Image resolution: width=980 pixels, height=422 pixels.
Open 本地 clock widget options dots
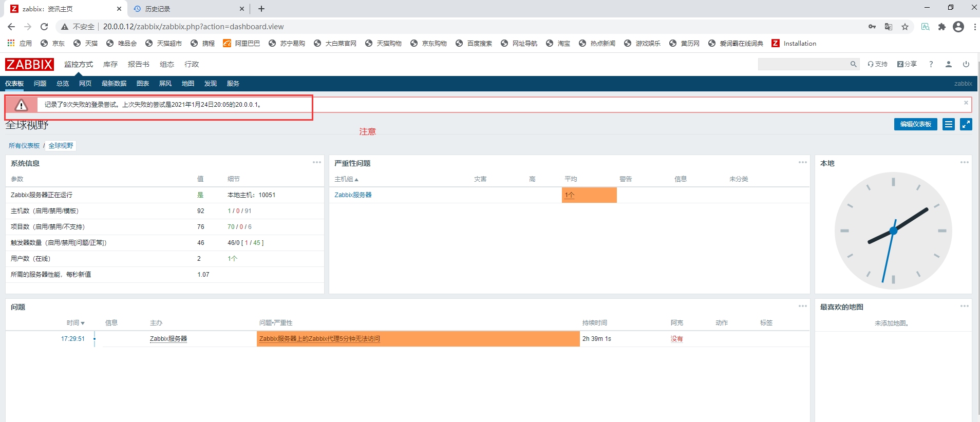click(x=965, y=162)
